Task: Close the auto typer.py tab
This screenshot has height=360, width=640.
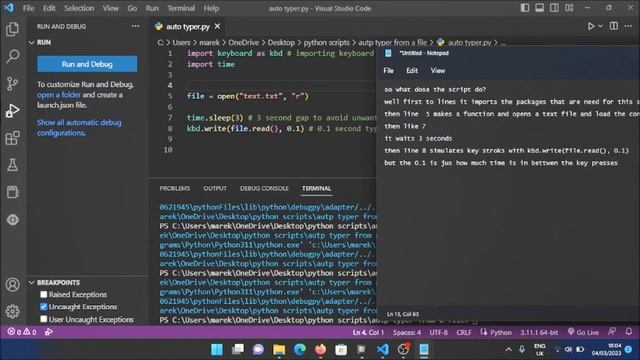Action: (x=218, y=26)
